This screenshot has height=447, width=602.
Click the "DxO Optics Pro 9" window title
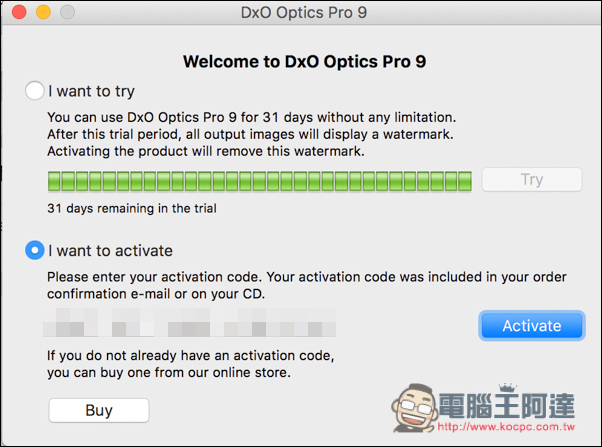pos(304,13)
